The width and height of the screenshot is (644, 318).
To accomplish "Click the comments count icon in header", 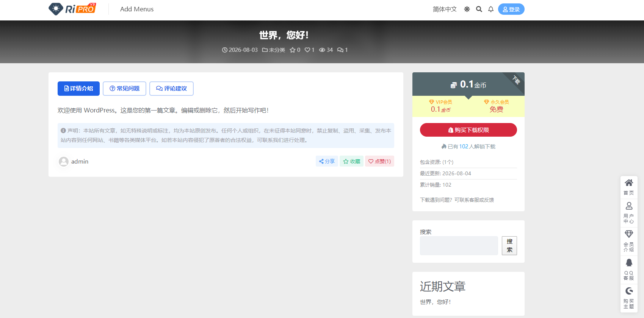I will coord(343,50).
